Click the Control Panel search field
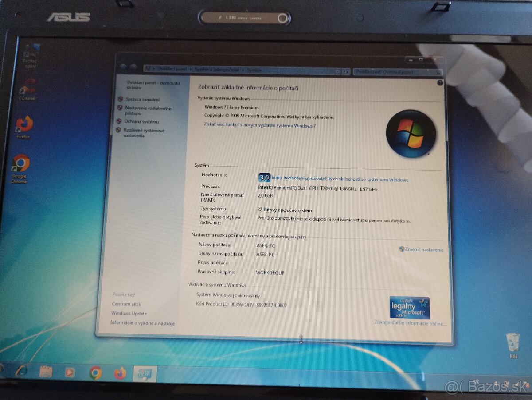Screen dimensions: 532x400 [x=392, y=72]
